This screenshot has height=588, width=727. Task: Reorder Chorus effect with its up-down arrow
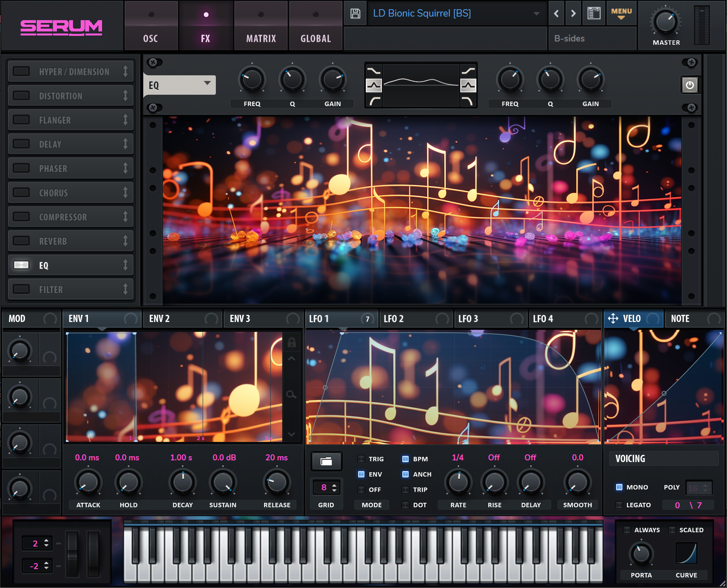coord(125,192)
